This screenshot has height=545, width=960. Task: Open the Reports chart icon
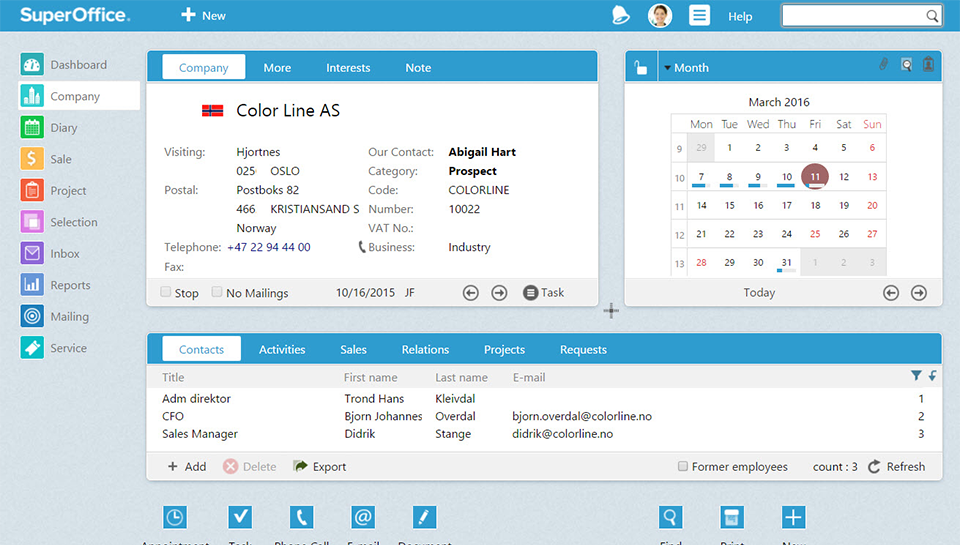[x=32, y=285]
